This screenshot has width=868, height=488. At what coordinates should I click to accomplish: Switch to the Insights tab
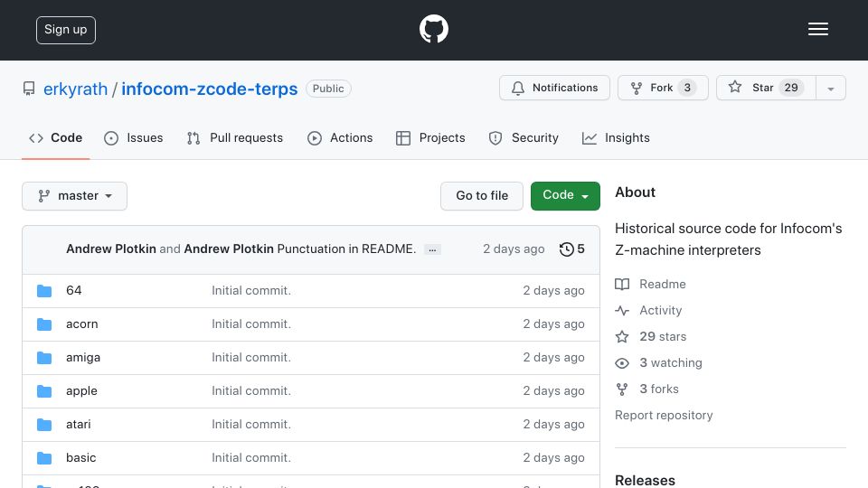(x=616, y=137)
